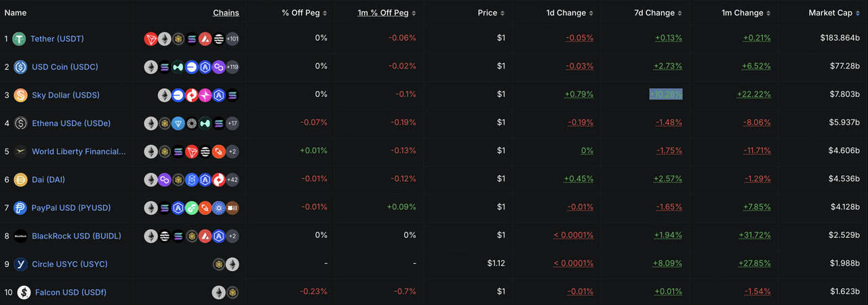
Task: Click the Circle USYC logo icon
Action: [20, 264]
